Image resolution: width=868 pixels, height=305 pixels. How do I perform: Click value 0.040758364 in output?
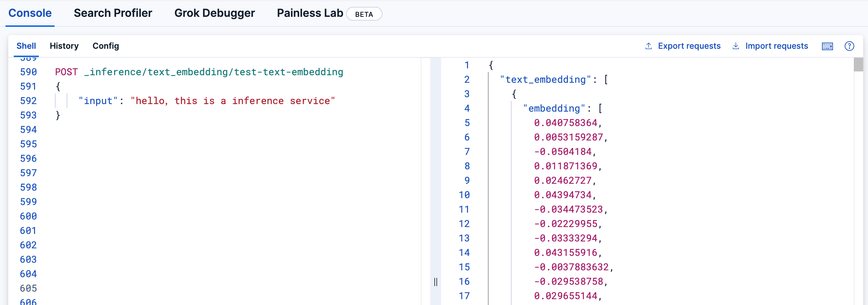[566, 123]
